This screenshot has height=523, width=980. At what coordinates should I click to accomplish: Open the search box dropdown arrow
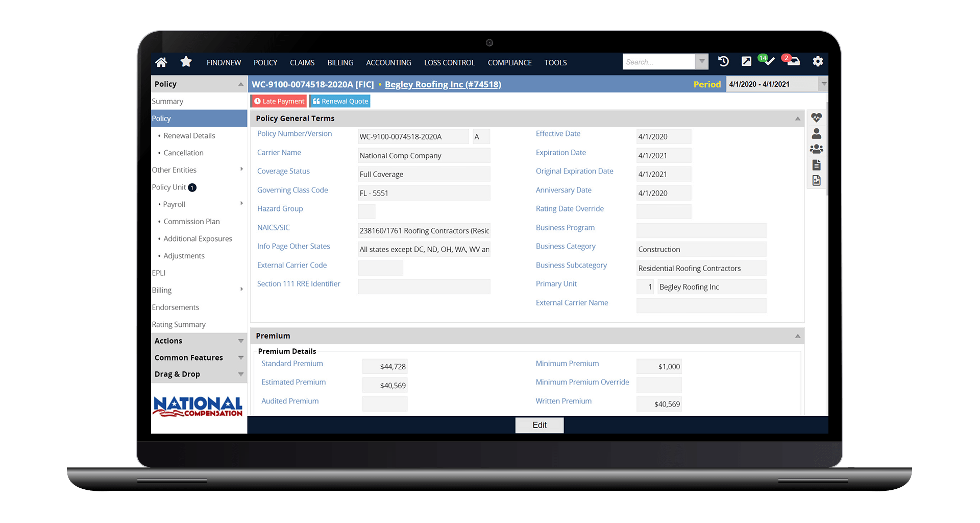tap(702, 61)
